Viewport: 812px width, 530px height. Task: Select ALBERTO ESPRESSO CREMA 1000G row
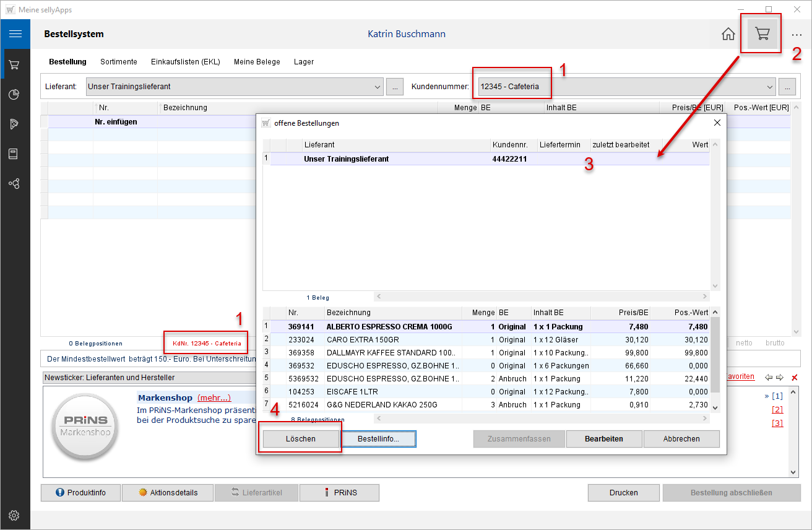[389, 327]
